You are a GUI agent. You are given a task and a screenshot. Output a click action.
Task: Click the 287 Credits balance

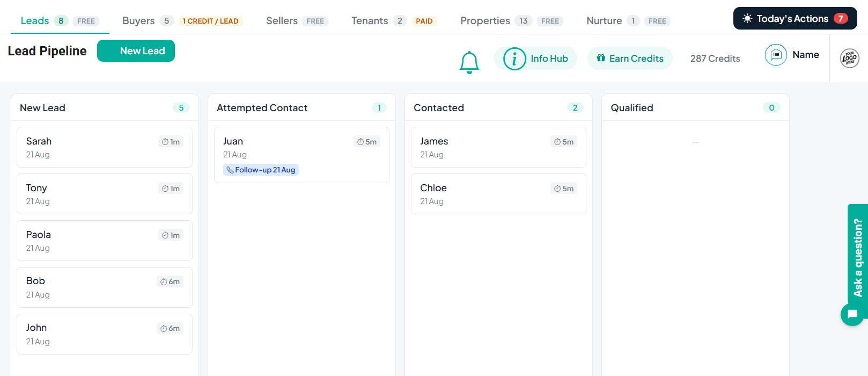coord(715,59)
